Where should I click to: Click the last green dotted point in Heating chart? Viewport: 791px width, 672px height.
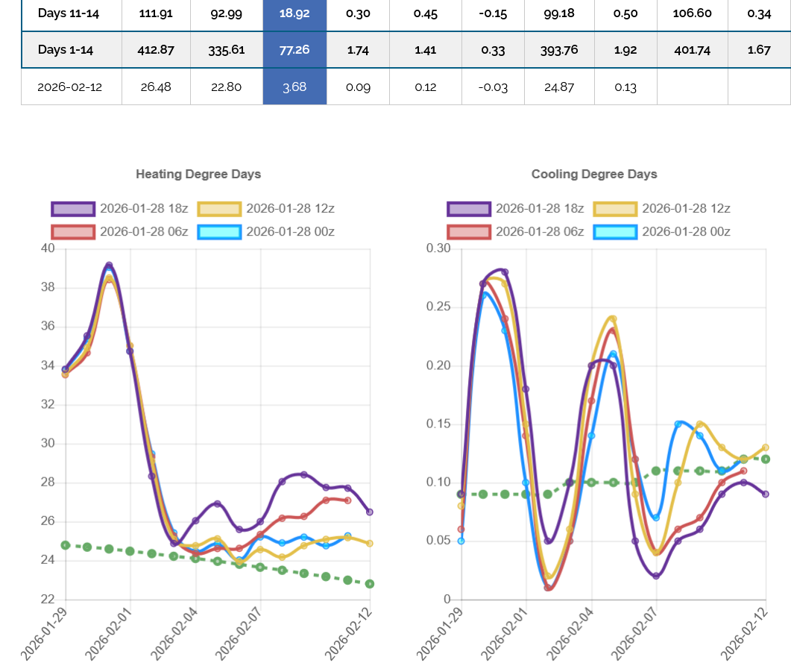[x=369, y=584]
